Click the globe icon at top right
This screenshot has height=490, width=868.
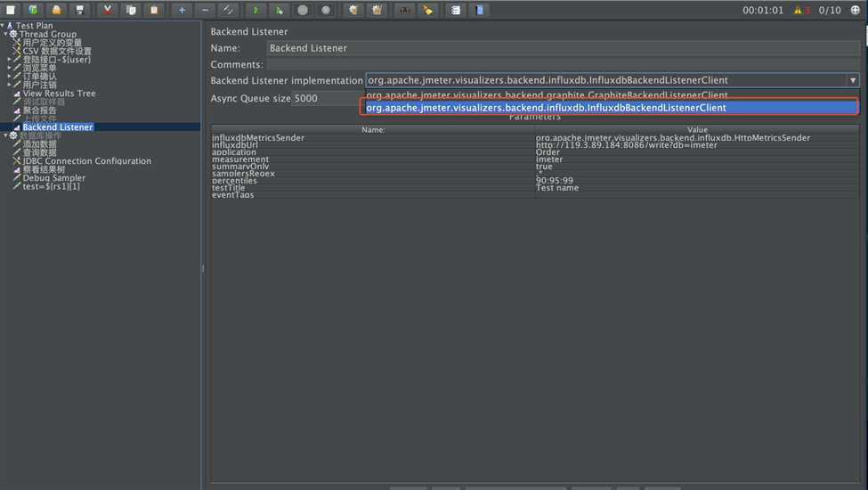click(x=856, y=10)
